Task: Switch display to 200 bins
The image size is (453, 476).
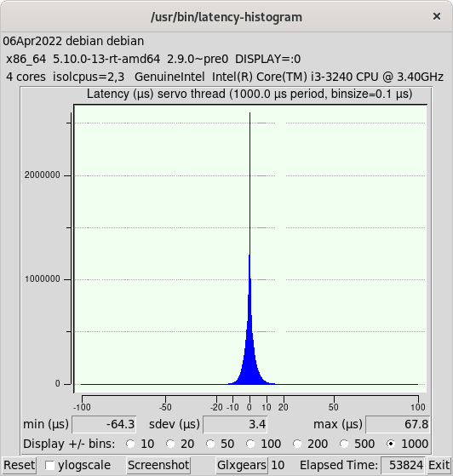Action: [x=297, y=444]
